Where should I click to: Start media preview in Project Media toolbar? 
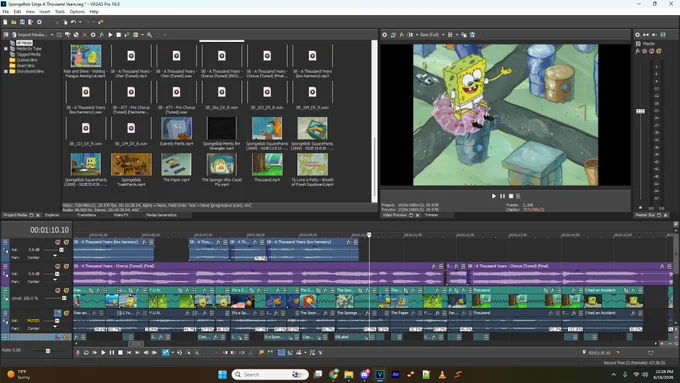110,35
